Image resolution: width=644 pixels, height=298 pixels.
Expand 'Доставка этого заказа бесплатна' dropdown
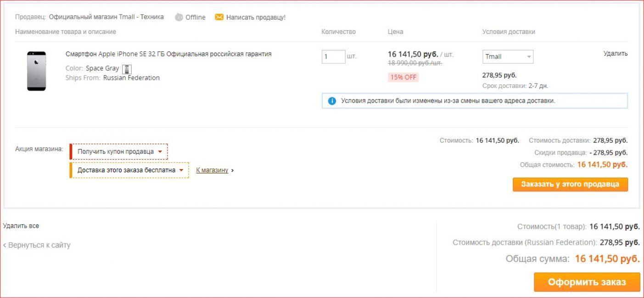point(129,170)
